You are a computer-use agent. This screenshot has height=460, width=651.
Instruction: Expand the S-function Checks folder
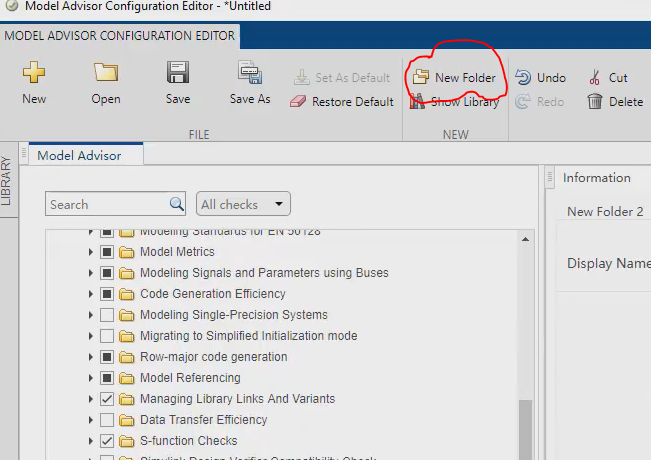(91, 441)
